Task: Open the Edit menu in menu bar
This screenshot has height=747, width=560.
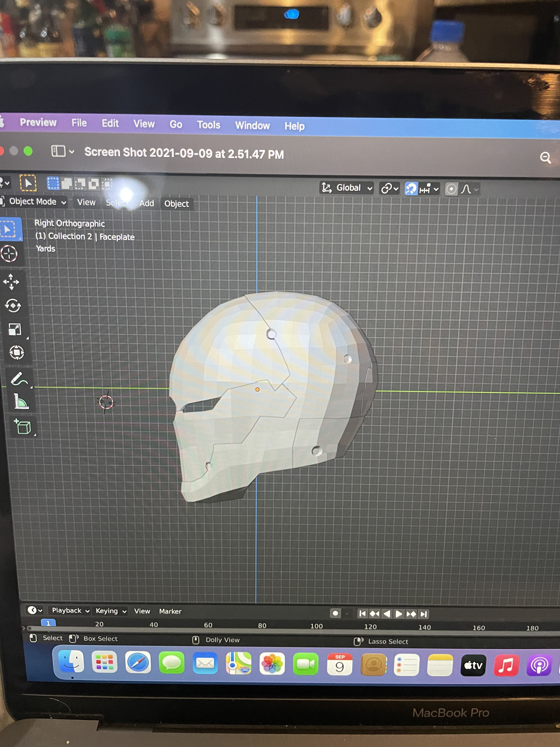Action: click(110, 123)
